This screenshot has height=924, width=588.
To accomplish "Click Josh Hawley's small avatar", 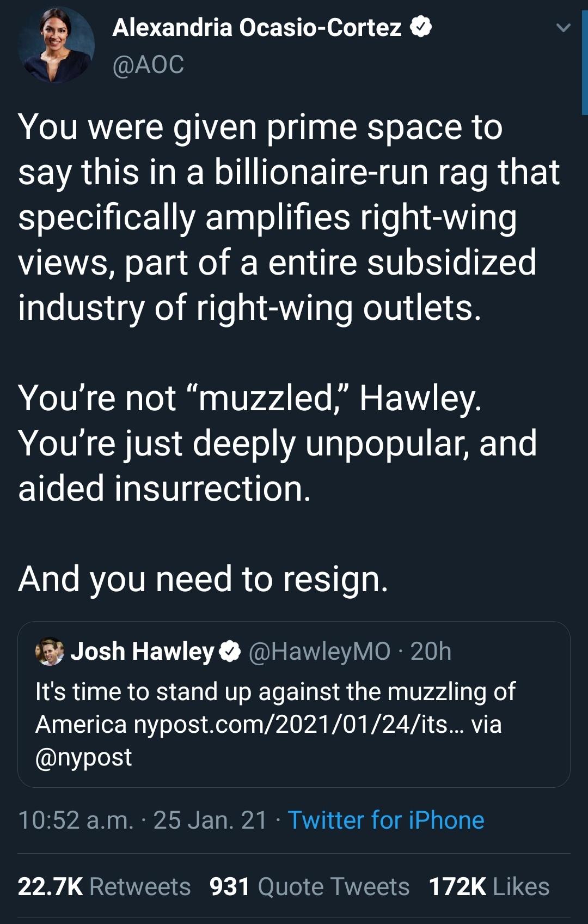I will click(x=50, y=652).
